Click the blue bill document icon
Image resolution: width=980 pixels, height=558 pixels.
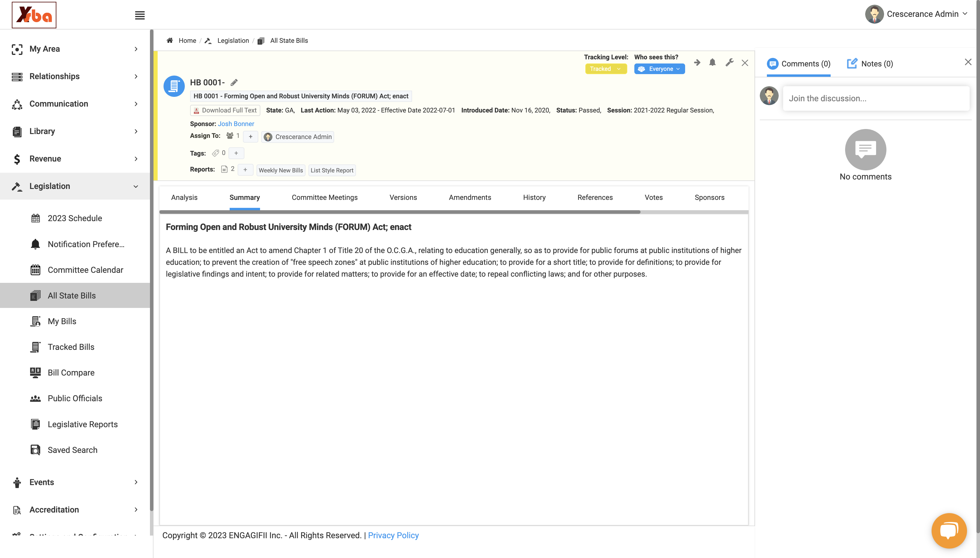pos(174,86)
